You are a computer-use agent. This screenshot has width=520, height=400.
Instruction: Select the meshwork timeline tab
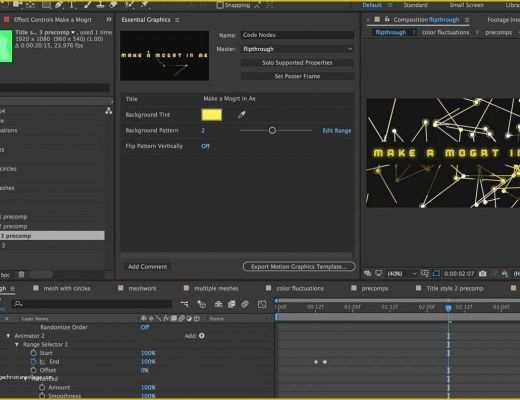click(x=142, y=288)
